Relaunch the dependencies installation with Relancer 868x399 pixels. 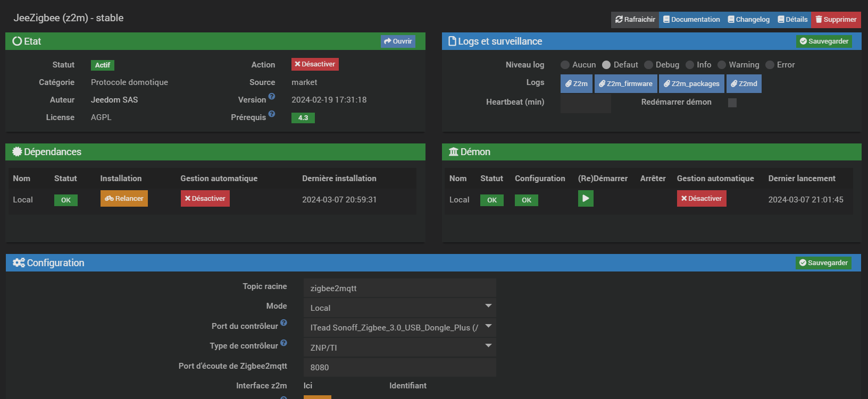pyautogui.click(x=124, y=199)
